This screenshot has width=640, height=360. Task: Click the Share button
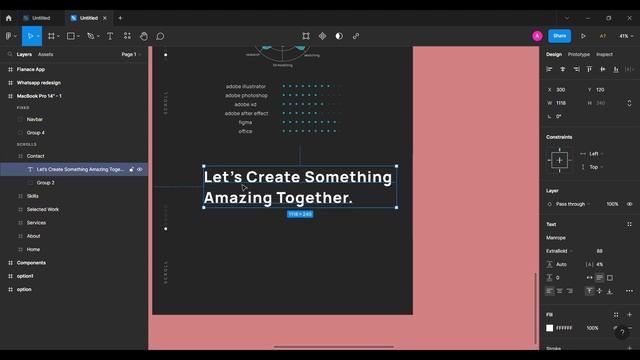pos(560,36)
